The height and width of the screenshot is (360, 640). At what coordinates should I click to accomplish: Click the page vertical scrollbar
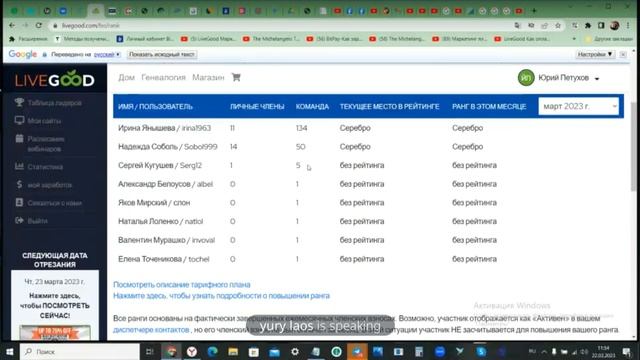(633, 146)
